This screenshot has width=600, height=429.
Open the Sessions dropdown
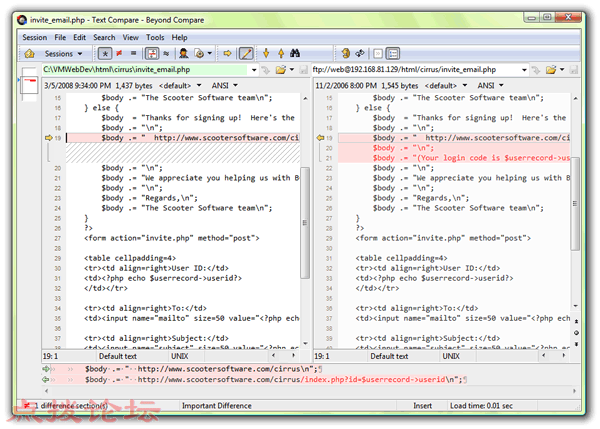(64, 54)
